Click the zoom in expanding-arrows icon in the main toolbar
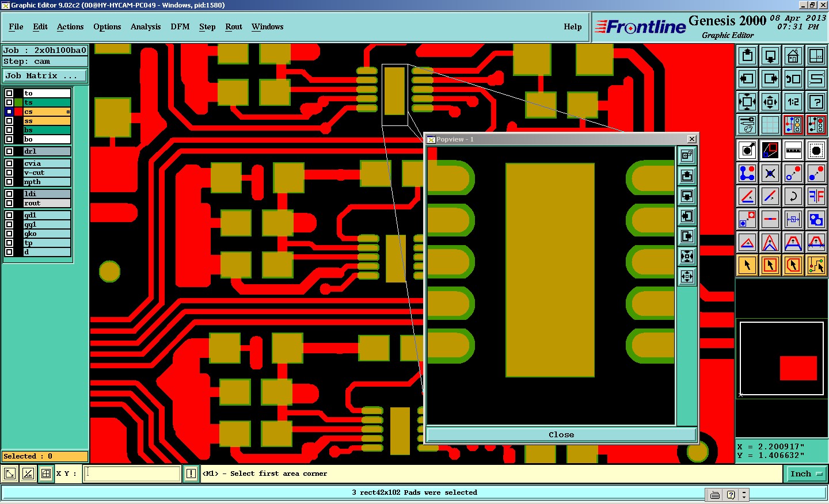Viewport: 829px width, 504px height. click(x=747, y=102)
